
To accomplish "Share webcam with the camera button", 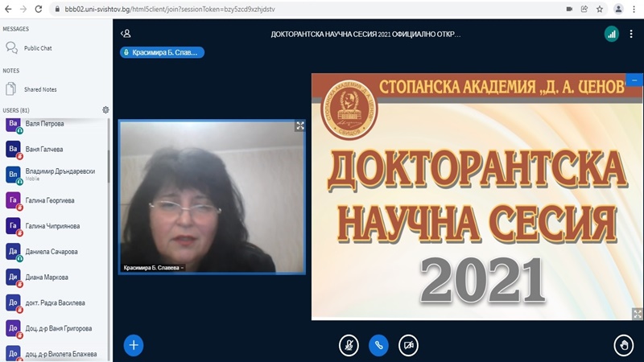I will tap(408, 345).
